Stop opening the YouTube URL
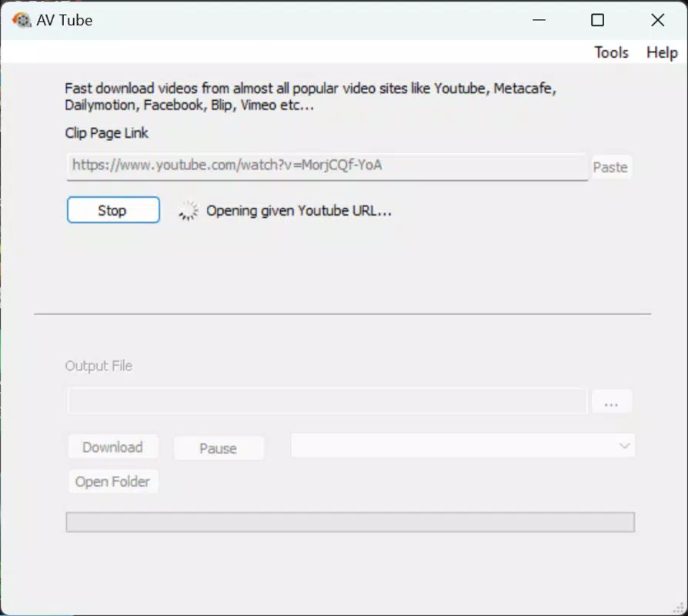688x616 pixels. pyautogui.click(x=113, y=210)
